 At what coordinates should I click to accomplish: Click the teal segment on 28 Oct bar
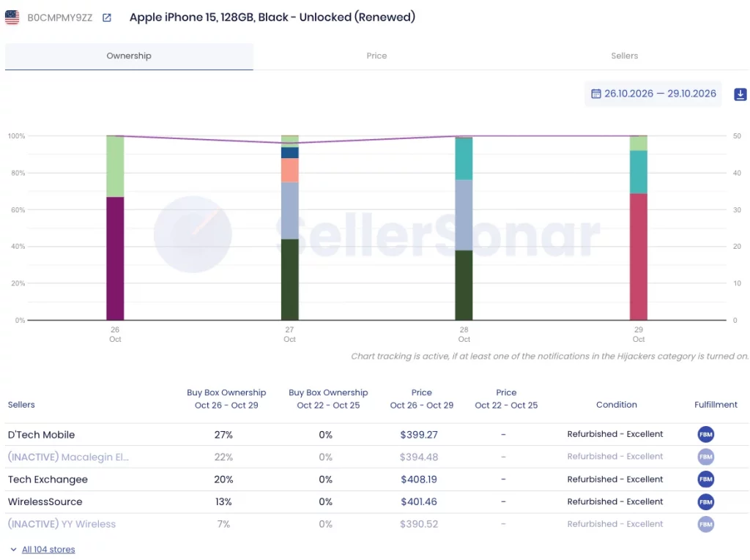(x=464, y=159)
